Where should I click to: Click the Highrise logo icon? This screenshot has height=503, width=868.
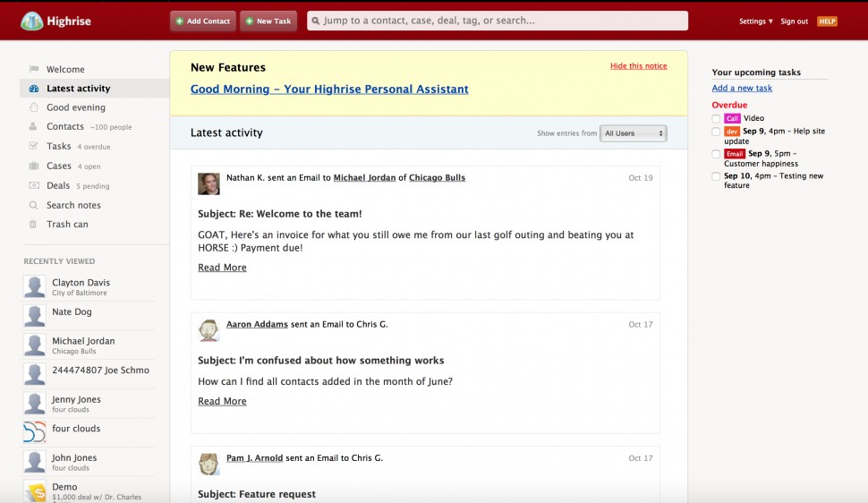31,21
